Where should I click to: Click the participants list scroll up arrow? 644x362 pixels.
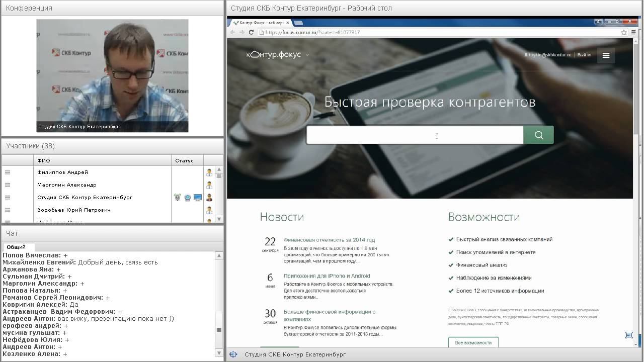click(219, 169)
